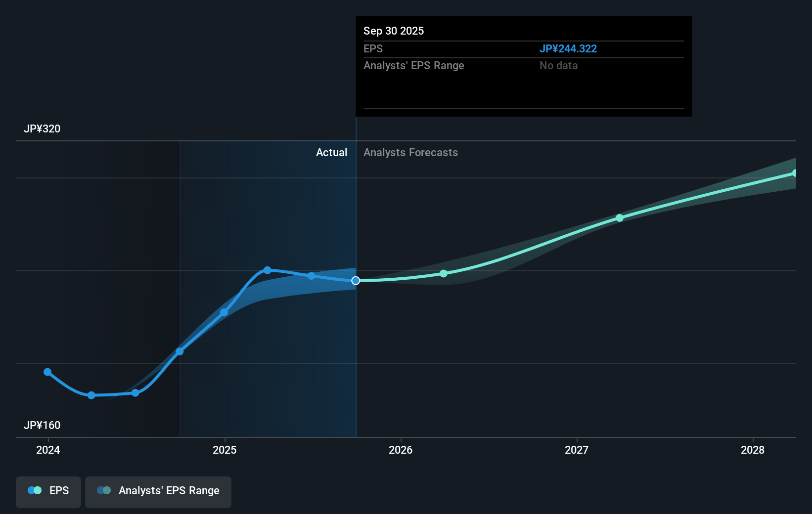
Task: Switch to the Actual view
Action: pyautogui.click(x=331, y=152)
